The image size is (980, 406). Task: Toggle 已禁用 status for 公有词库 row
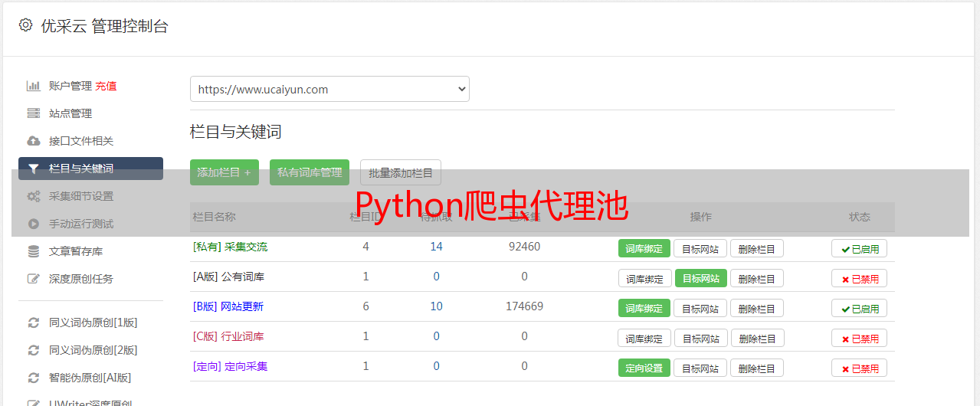pyautogui.click(x=860, y=278)
